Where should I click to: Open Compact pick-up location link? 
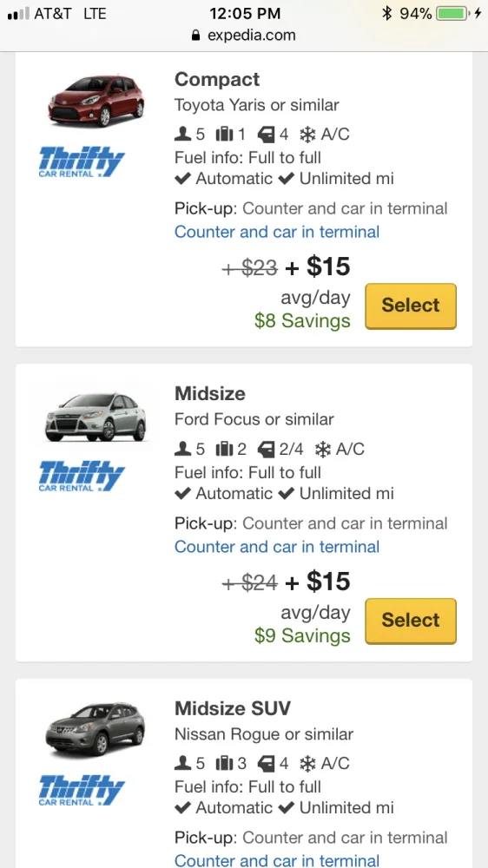277,232
